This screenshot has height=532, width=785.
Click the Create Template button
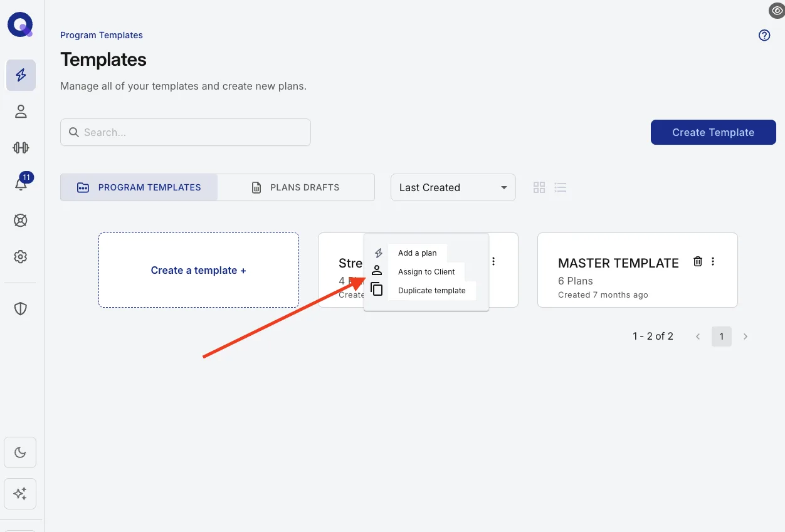coord(714,132)
